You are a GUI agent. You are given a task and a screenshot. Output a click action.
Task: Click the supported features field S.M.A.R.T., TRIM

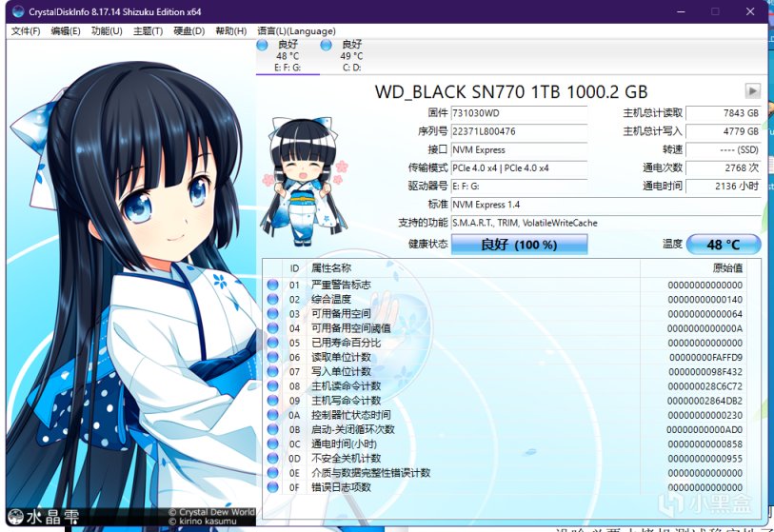click(606, 223)
